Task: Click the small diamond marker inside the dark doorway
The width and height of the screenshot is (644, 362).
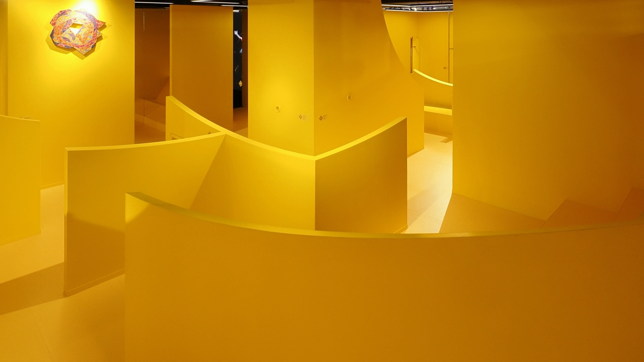Action: 240,83
